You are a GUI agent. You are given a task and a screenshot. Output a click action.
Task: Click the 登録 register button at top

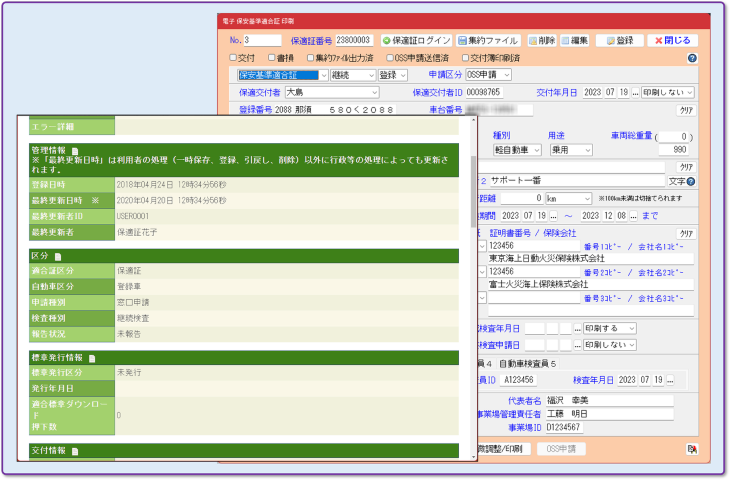pos(620,41)
